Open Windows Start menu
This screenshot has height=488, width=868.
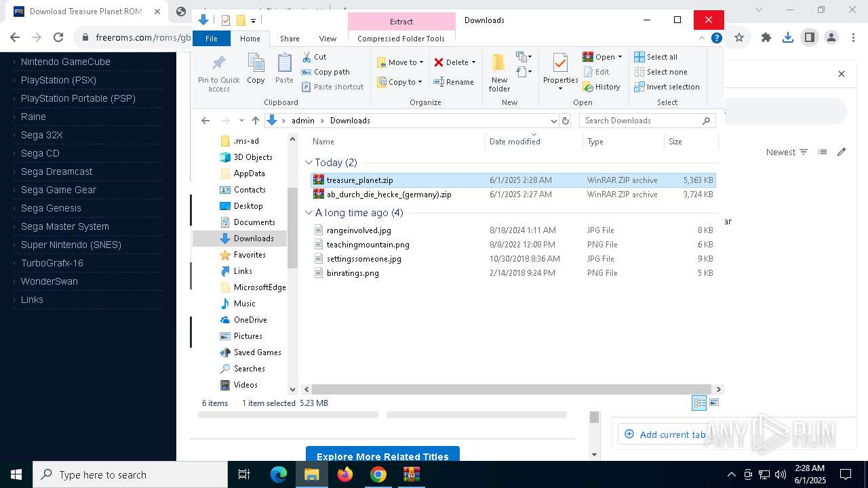pos(16,474)
